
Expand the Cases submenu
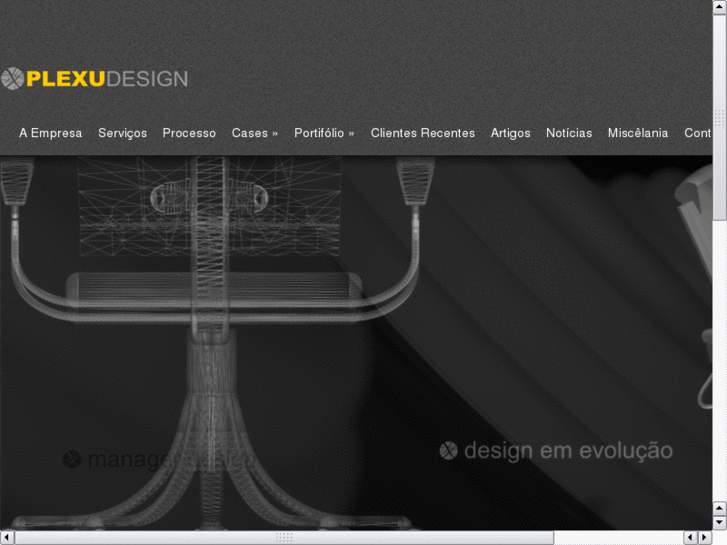(x=255, y=133)
